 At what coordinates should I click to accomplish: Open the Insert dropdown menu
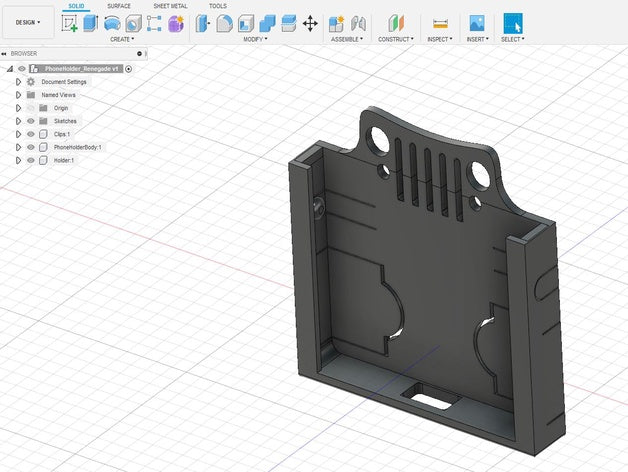tap(477, 39)
